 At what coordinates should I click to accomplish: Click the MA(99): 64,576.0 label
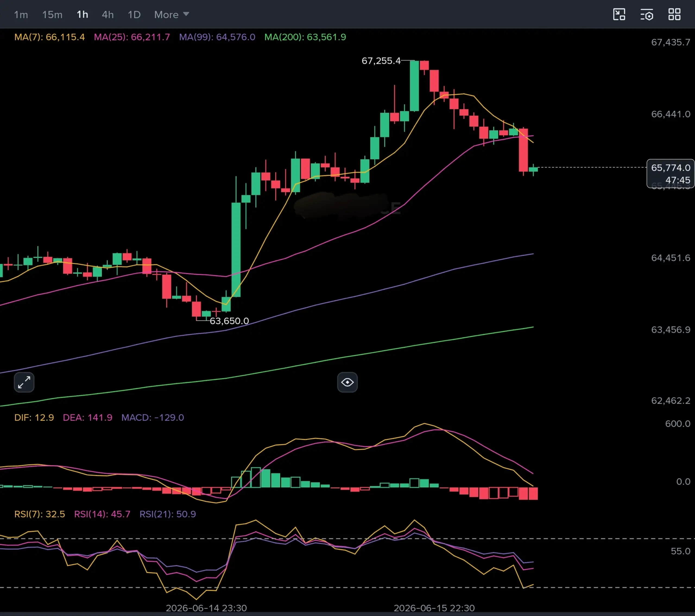click(x=217, y=37)
